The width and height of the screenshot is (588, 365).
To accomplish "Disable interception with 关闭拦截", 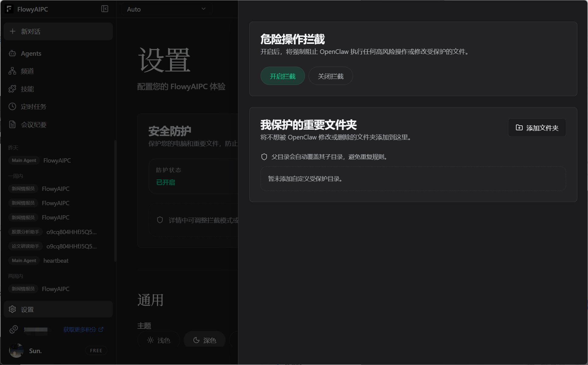I will point(331,76).
